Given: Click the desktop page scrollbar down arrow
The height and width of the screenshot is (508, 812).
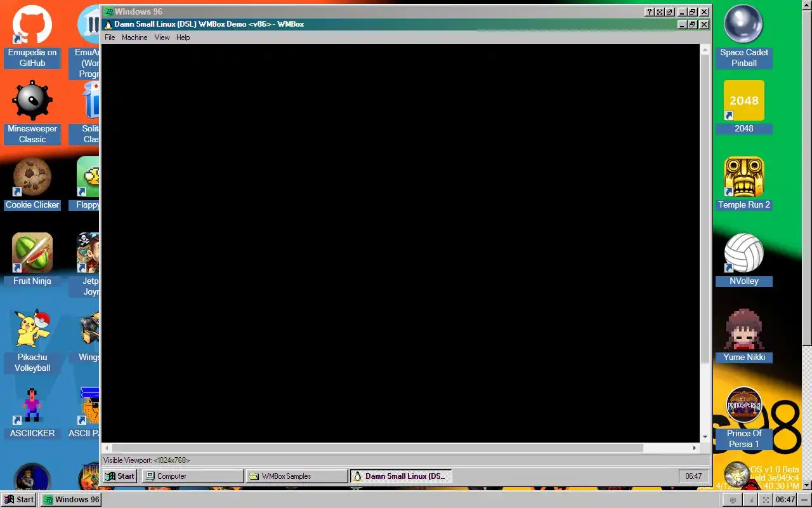Looking at the screenshot, I should pyautogui.click(x=806, y=485).
